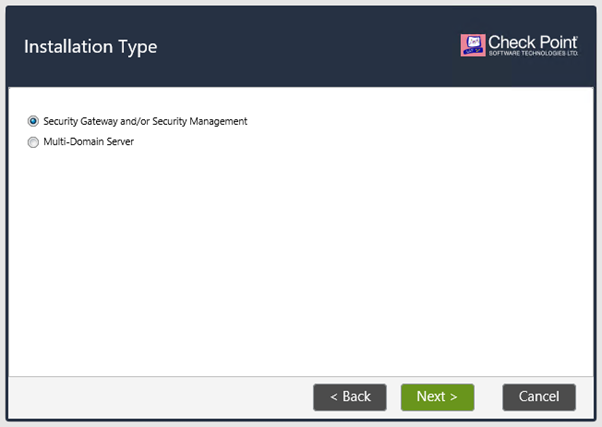Viewport: 602px width, 427px height.
Task: Click the empty white content area
Action: 300,260
